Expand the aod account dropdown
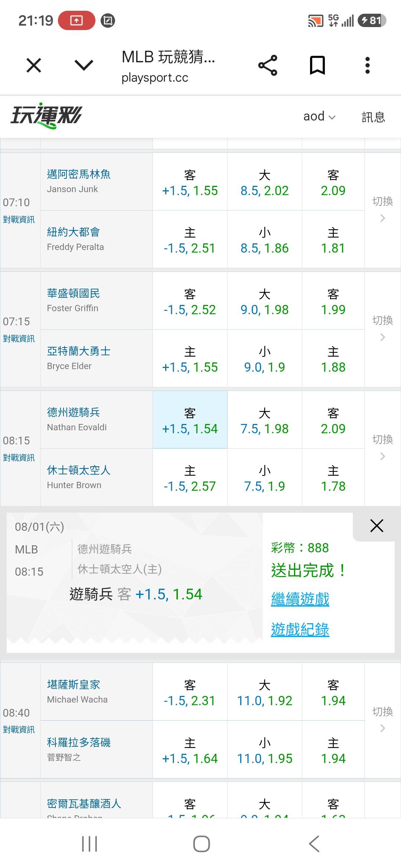The image size is (401, 868). coord(319,116)
